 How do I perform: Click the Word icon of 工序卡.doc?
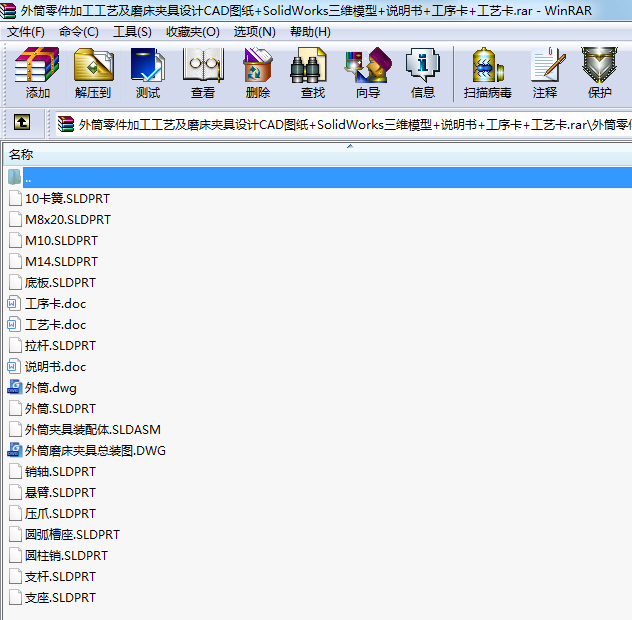(x=14, y=303)
